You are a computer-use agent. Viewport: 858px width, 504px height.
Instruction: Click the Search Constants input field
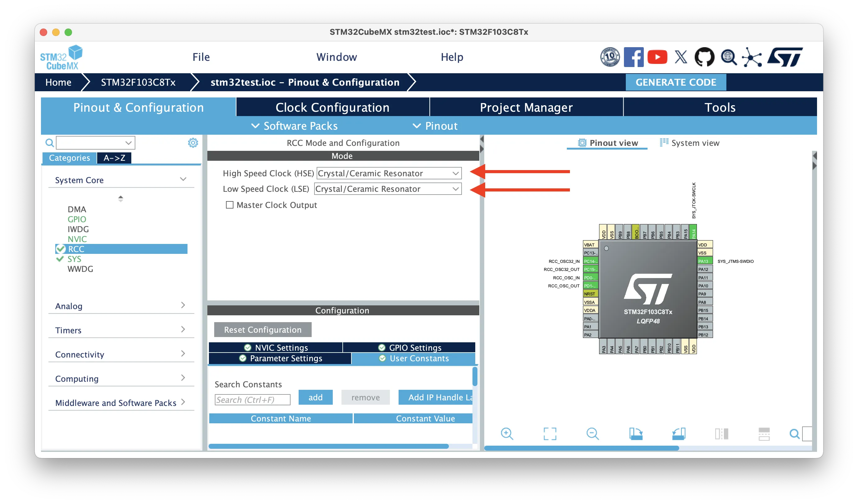click(x=252, y=399)
